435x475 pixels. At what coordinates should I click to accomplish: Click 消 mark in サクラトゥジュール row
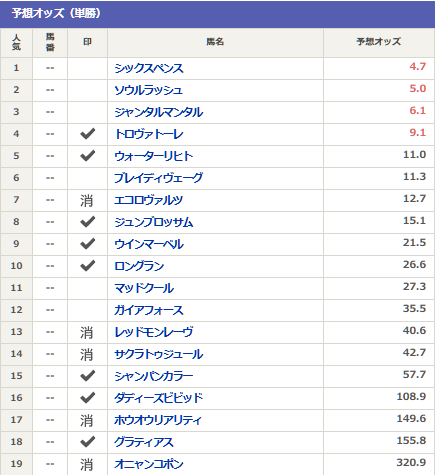87,355
